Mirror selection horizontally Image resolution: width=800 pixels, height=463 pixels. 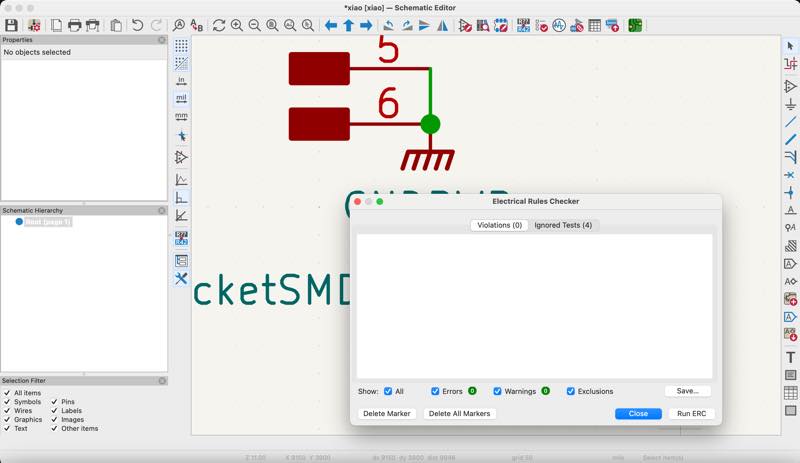[442, 25]
